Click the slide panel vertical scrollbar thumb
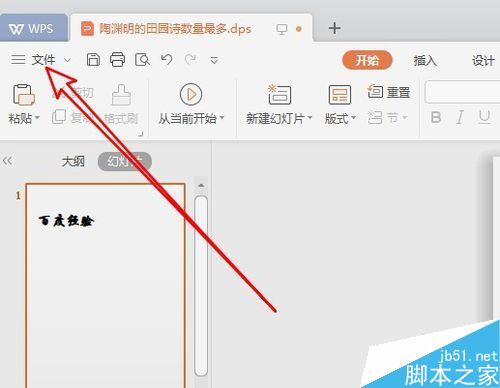Viewport: 500px width, 388px height. [201, 286]
